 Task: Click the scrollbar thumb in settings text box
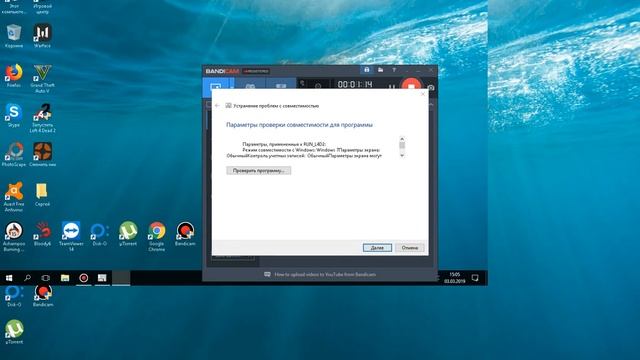tap(402, 145)
